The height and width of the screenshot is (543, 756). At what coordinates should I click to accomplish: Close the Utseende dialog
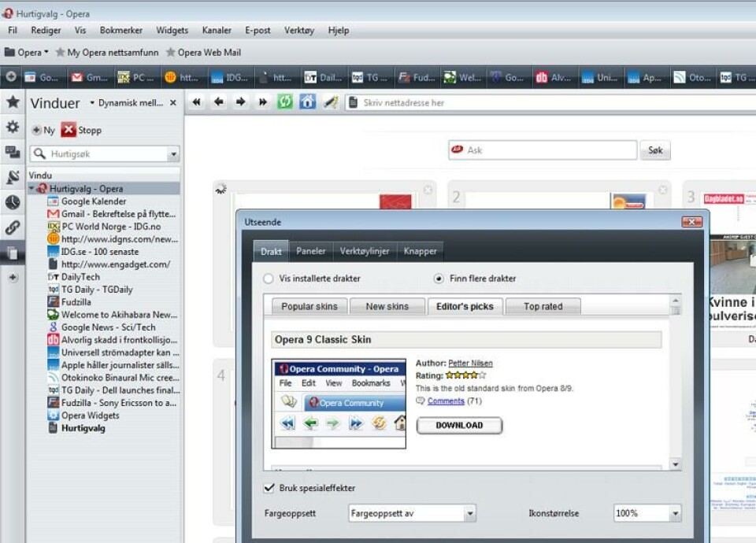[x=692, y=222]
